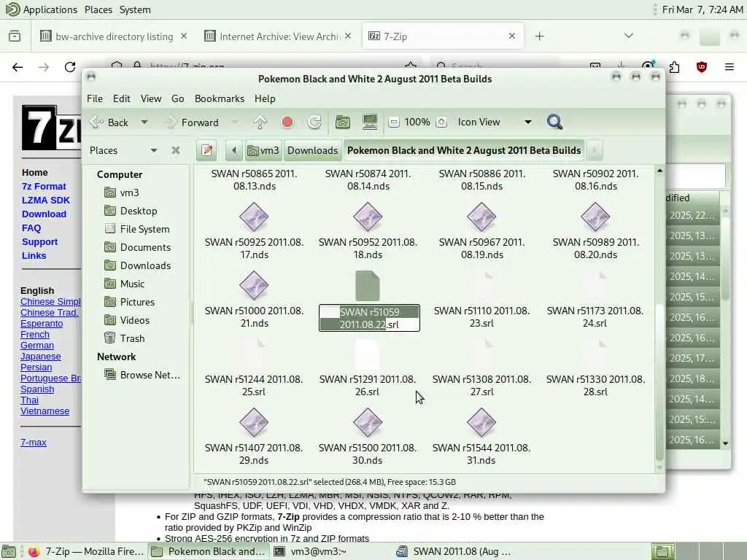This screenshot has width=747, height=560.
Task: Toggle the location edit pencil button
Action: (x=206, y=150)
